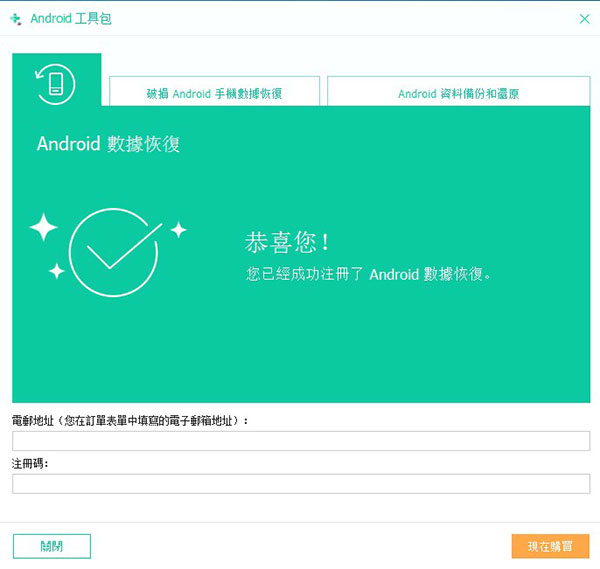
Task: Click the orange 現在購買 button
Action: [x=550, y=546]
